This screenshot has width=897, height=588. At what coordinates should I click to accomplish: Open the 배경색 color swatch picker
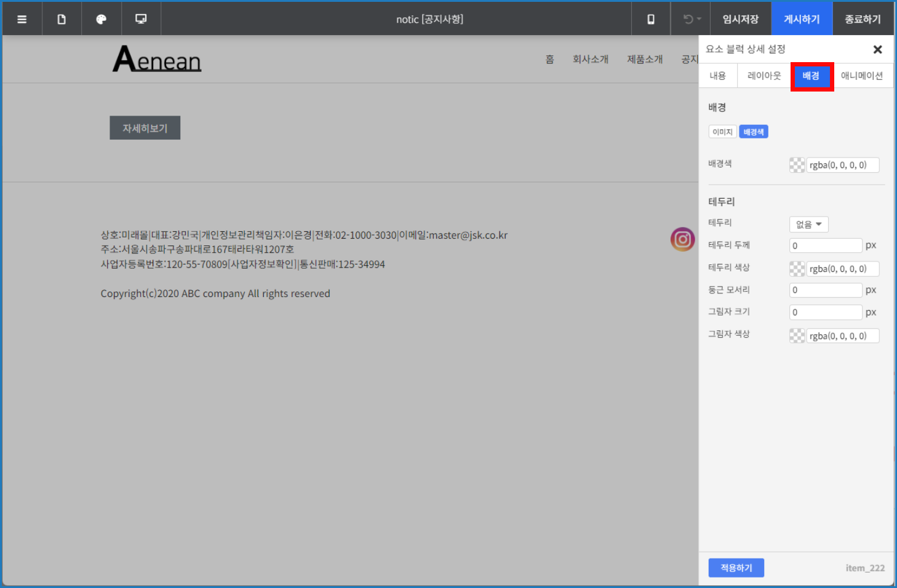797,165
